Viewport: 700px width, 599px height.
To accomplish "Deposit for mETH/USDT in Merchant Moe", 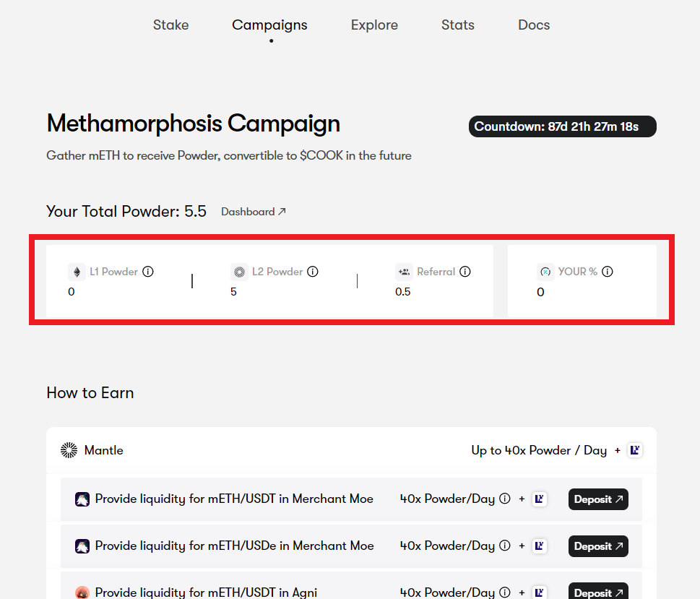I will coord(598,499).
